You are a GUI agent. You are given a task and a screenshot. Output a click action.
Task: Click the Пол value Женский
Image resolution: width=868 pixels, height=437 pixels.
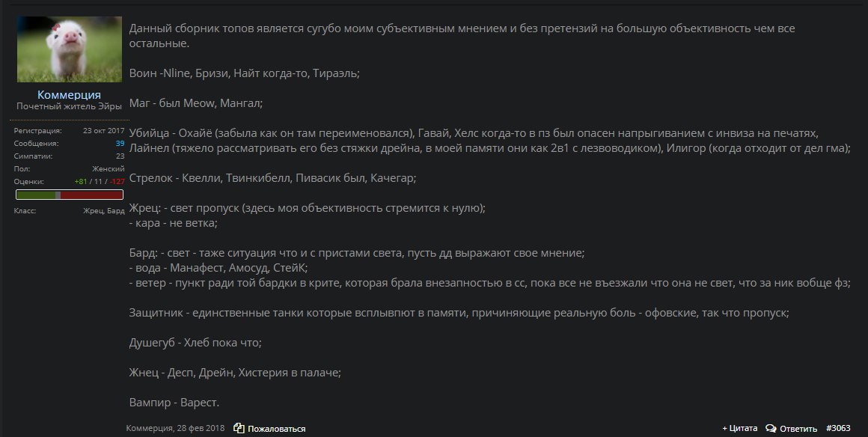pyautogui.click(x=108, y=169)
